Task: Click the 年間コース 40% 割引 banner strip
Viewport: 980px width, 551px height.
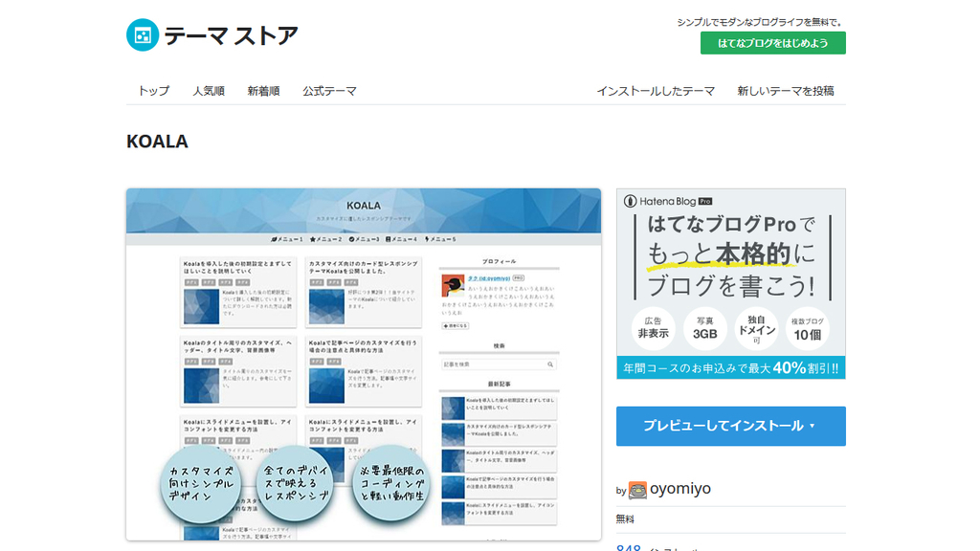Action: tap(730, 368)
